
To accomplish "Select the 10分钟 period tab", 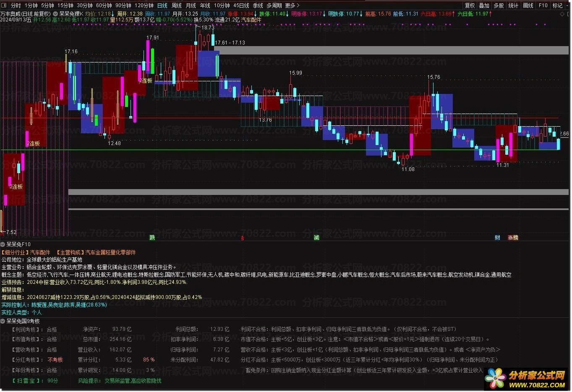I will tap(222, 5).
